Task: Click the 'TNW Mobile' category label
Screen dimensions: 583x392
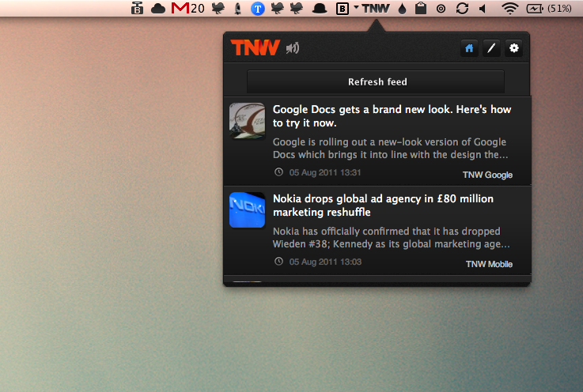Action: (x=489, y=264)
